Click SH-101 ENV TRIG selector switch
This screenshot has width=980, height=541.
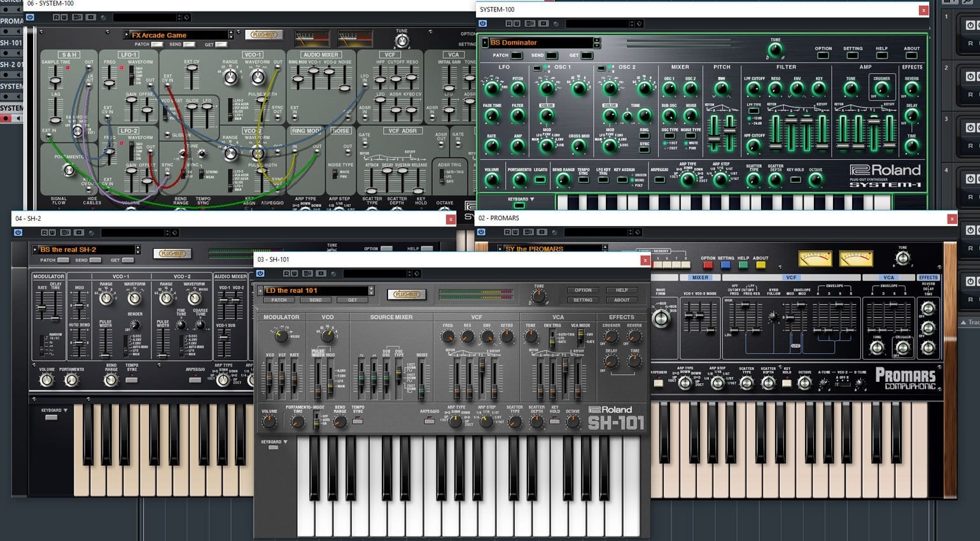(x=552, y=338)
